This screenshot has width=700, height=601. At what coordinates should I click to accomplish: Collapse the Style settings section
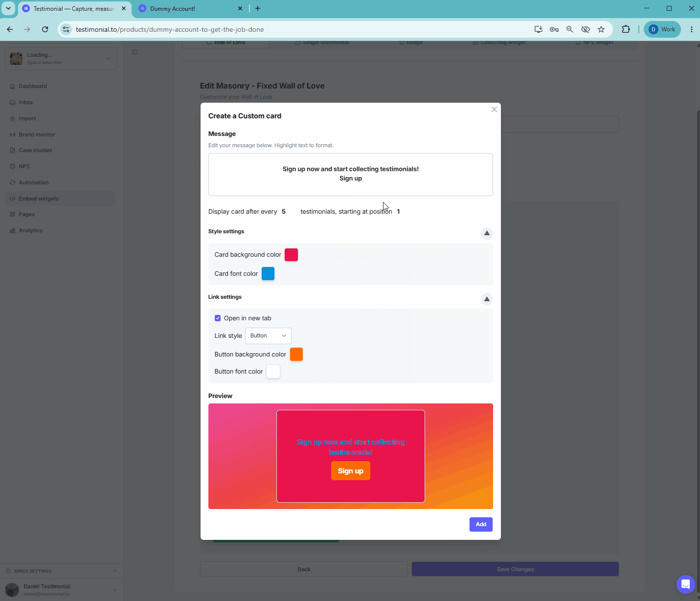pyautogui.click(x=487, y=233)
